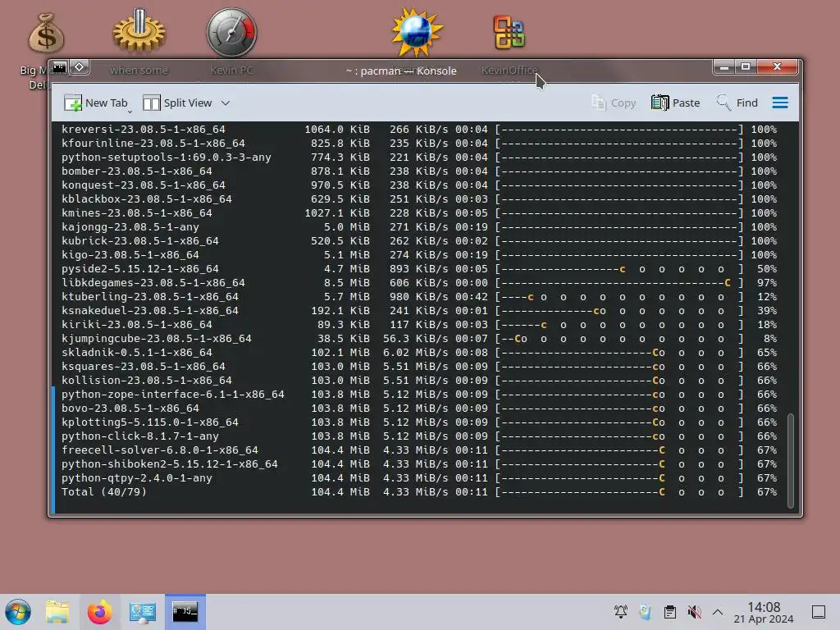Screen dimensions: 840x630
Task: Click the kreversi-23.08.5-1-x86_64 line
Action: [419, 129]
